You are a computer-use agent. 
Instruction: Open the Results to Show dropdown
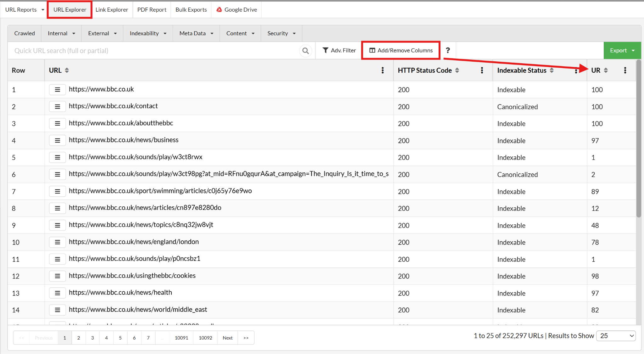click(615, 336)
